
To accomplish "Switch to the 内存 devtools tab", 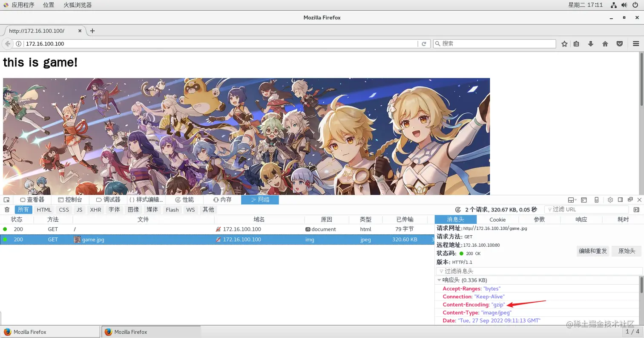I will [222, 200].
